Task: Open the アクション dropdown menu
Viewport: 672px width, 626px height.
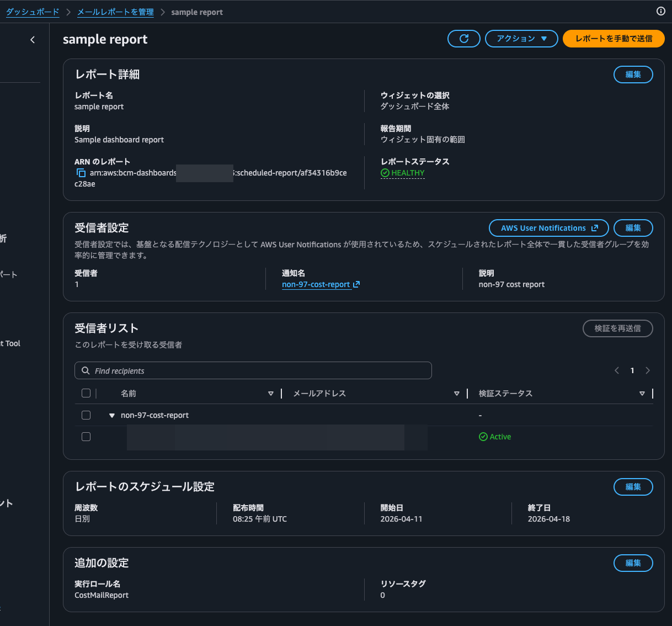Action: click(x=521, y=39)
